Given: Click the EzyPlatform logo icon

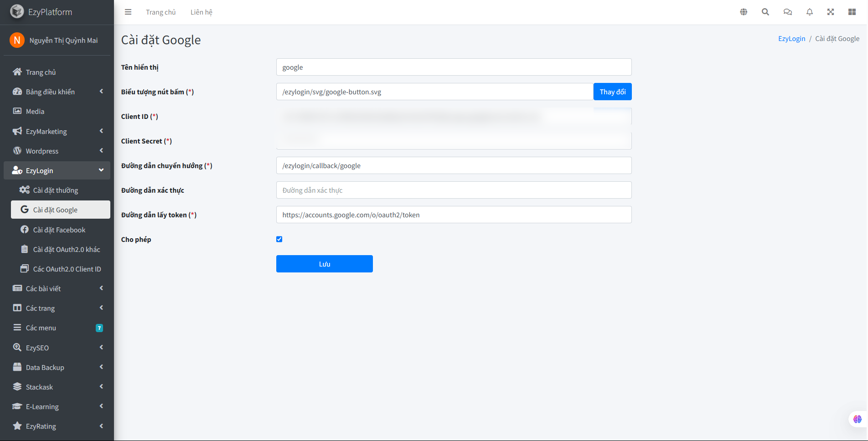Looking at the screenshot, I should [x=17, y=11].
